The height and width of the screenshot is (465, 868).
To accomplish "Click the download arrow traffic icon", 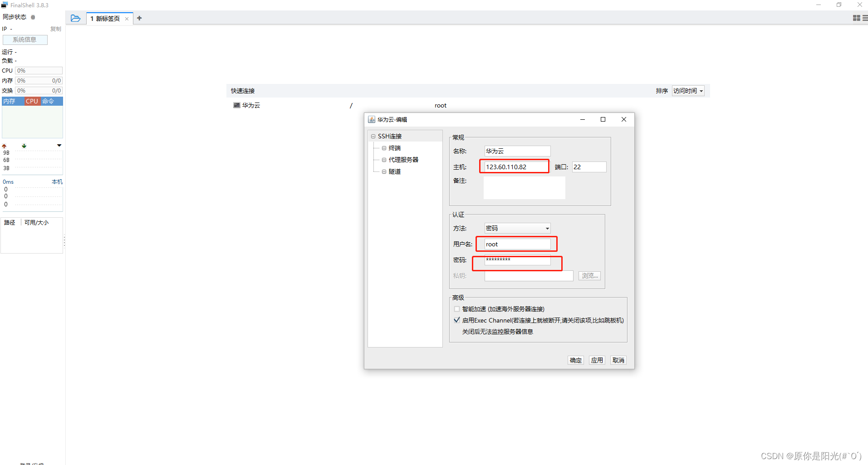I will coord(24,146).
